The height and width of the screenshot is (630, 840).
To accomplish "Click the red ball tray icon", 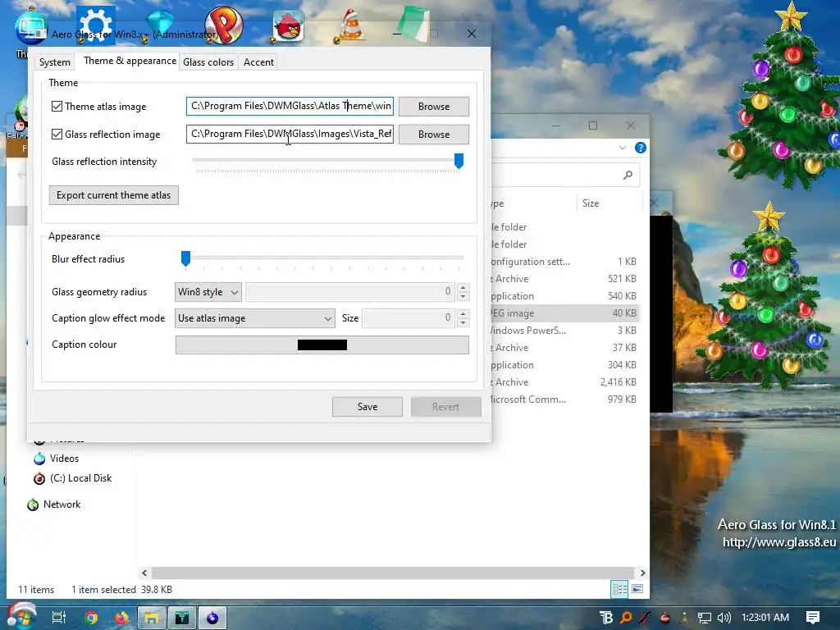I will (664, 618).
